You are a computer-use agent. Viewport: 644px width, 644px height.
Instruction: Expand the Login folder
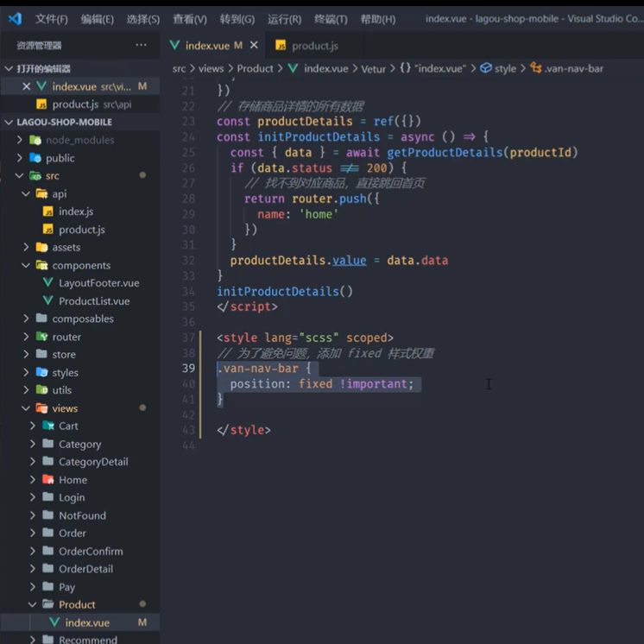tap(80, 497)
